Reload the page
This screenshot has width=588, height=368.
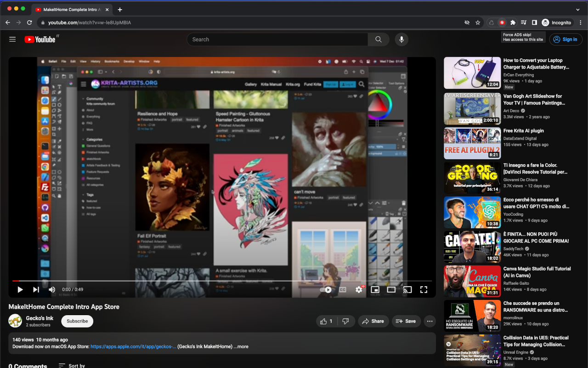pyautogui.click(x=30, y=22)
